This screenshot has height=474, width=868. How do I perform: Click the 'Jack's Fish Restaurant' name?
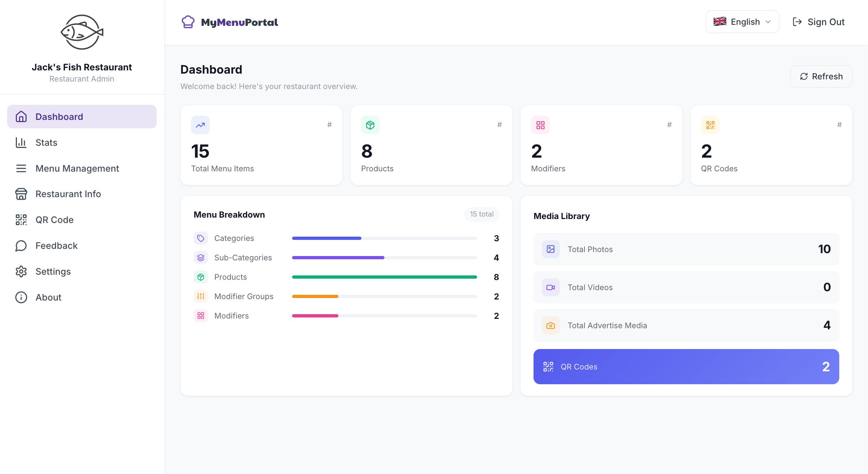[82, 67]
